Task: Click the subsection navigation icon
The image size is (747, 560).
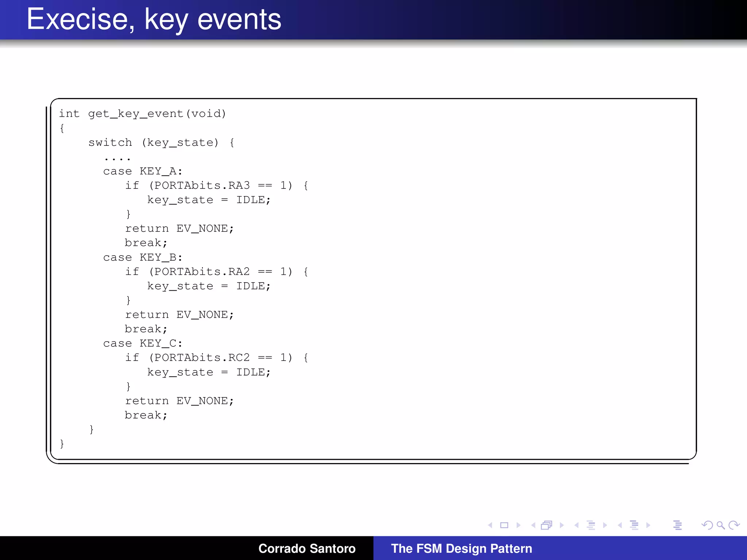Action: tap(591, 525)
